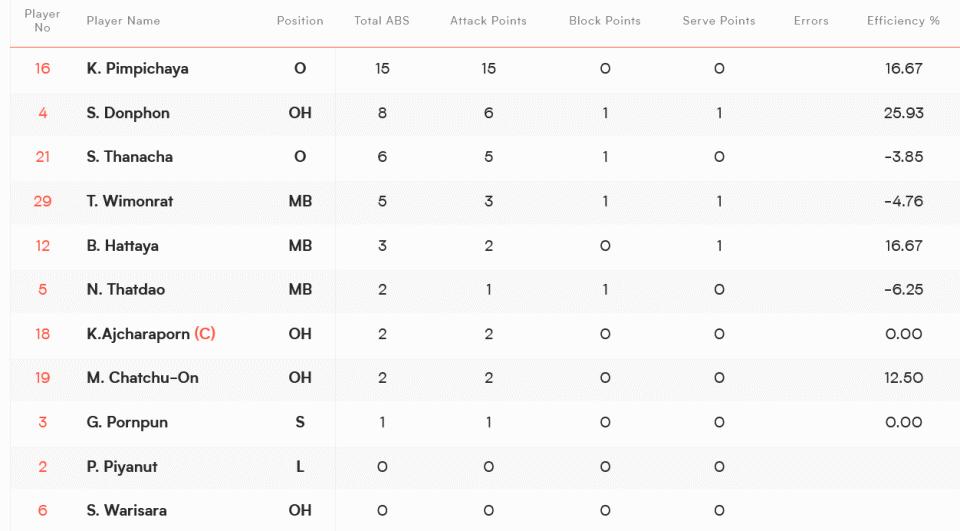Select player S. Donphon
Screen dimensions: 960x531
[x=128, y=113]
